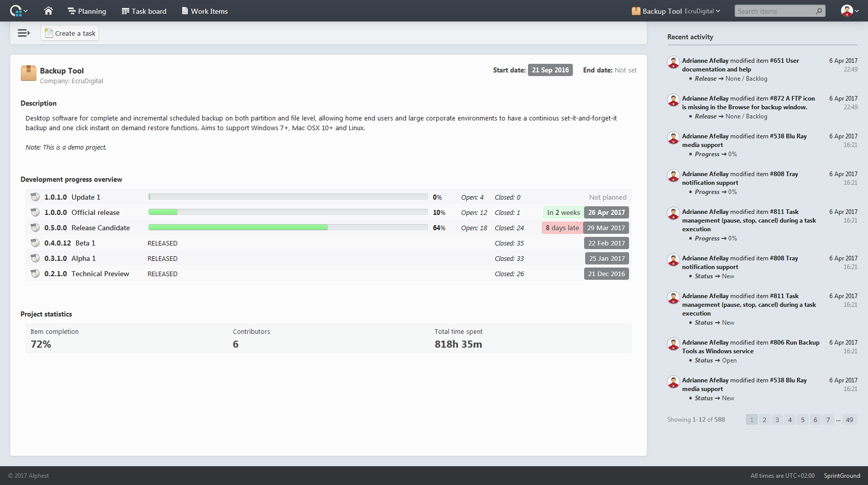
Task: Click 'Closed: 35' in Beta 1 row
Action: (x=510, y=243)
